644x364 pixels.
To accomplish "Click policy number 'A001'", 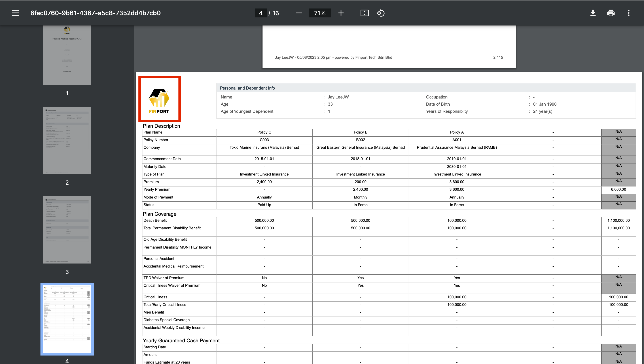I will [x=457, y=140].
